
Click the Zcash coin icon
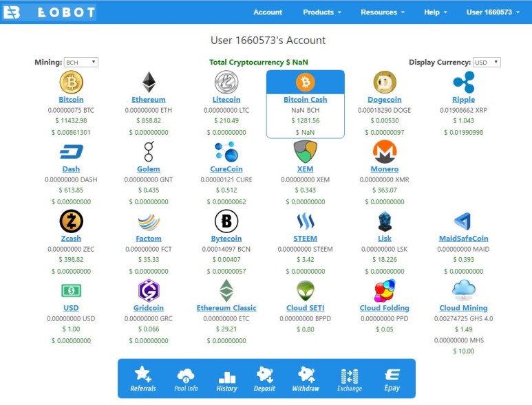tap(72, 221)
